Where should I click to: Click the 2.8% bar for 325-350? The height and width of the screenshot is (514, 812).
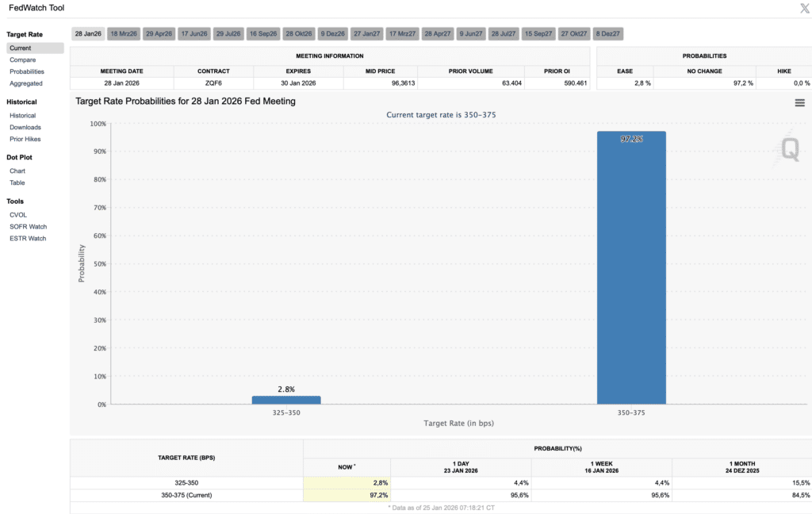click(x=286, y=400)
